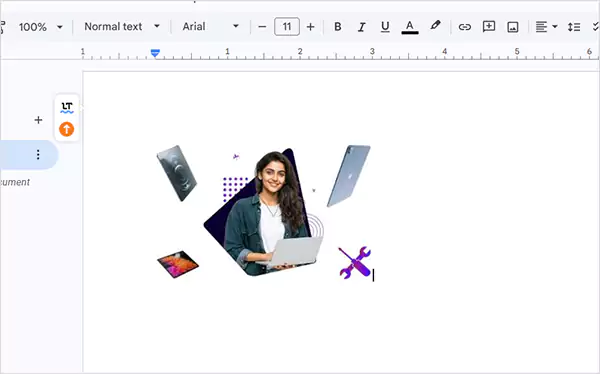Viewport: 600px width, 374px height.
Task: Click the font size field showing 11
Action: [287, 27]
